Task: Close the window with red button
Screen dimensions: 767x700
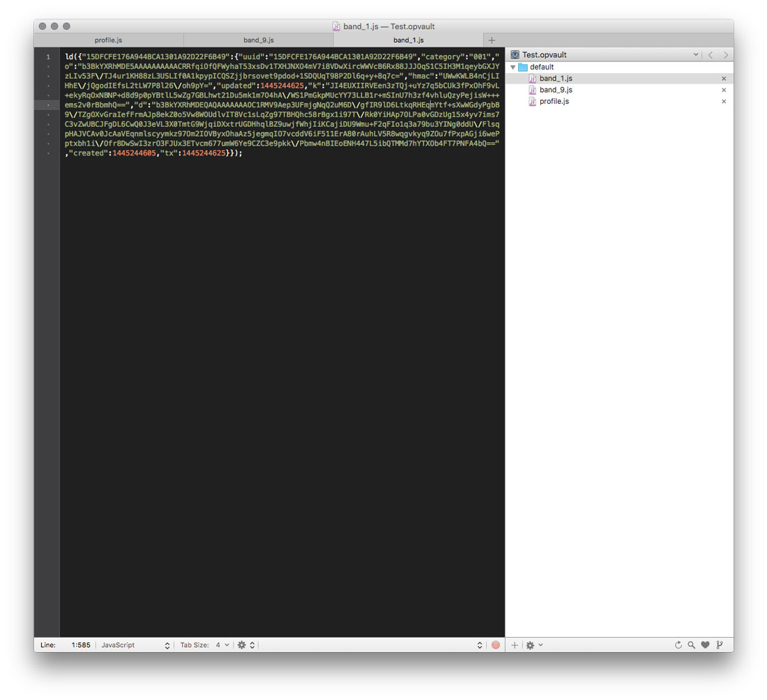Action: tap(43, 26)
